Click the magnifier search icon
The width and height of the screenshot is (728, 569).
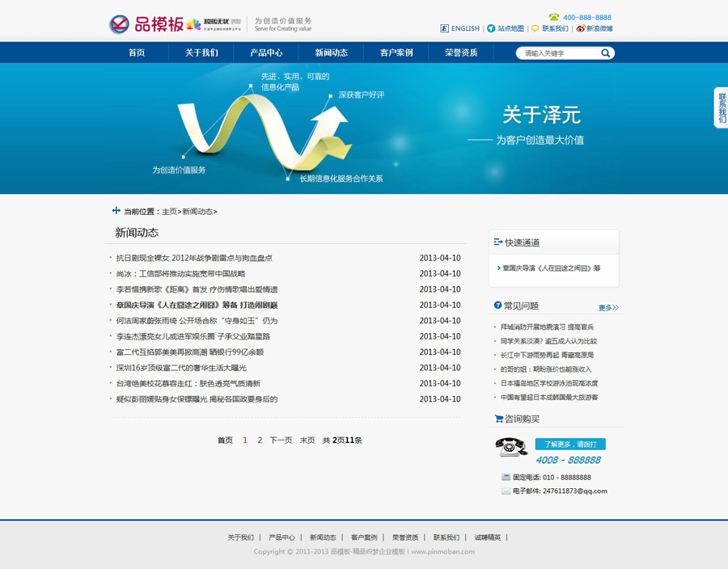pos(605,53)
